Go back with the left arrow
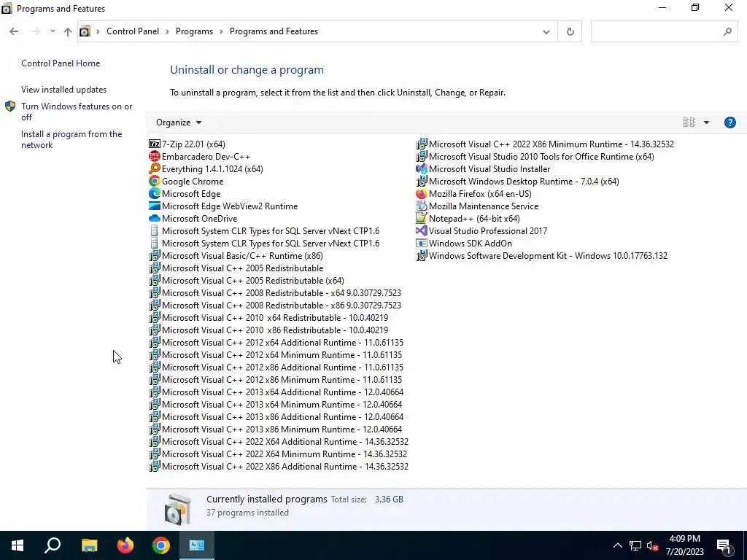The width and height of the screenshot is (747, 560). click(x=14, y=31)
